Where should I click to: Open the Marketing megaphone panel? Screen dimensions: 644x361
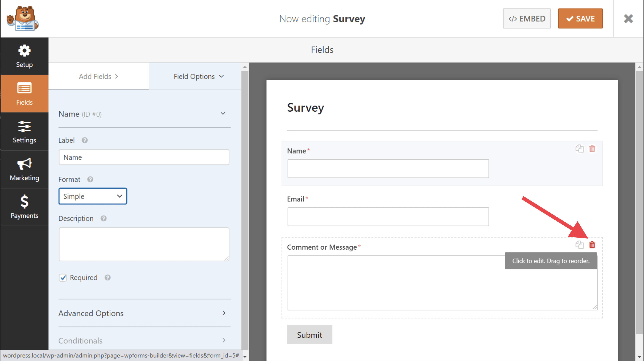[x=24, y=169]
